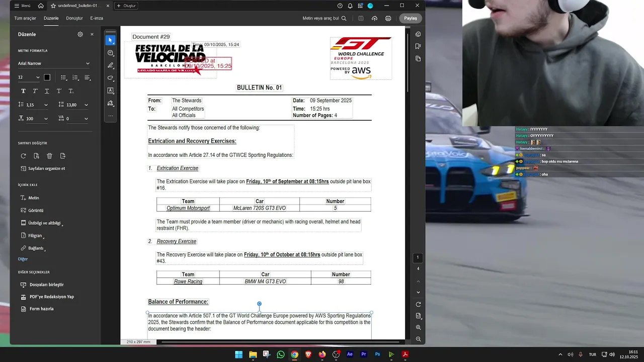644x362 pixels.
Task: Add an image with Görüntü
Action: pyautogui.click(x=32, y=211)
